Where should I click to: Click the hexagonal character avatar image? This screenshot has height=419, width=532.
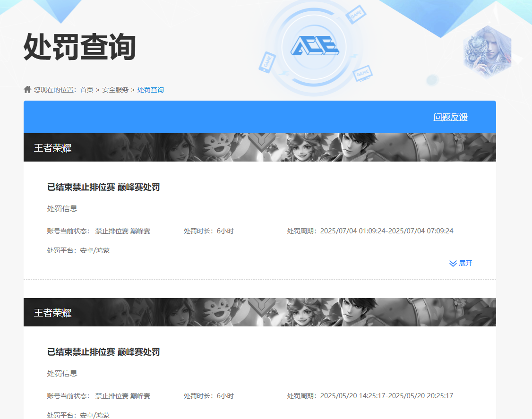488,51
